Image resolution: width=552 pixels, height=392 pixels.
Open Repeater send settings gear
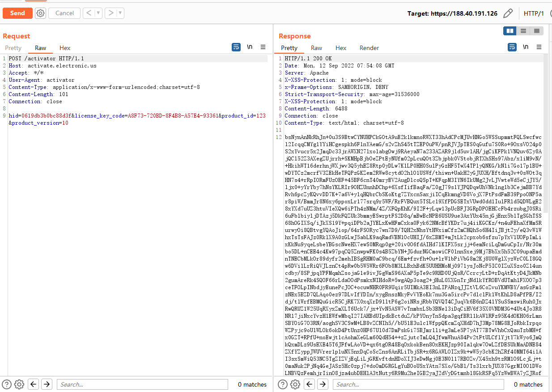pos(40,13)
